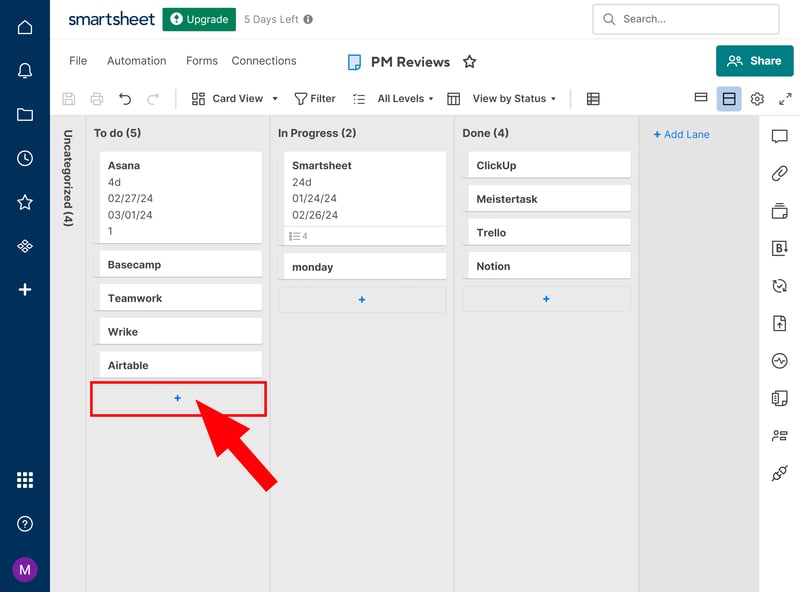Open the Card View dropdown
This screenshot has width=800, height=592.
pos(235,98)
